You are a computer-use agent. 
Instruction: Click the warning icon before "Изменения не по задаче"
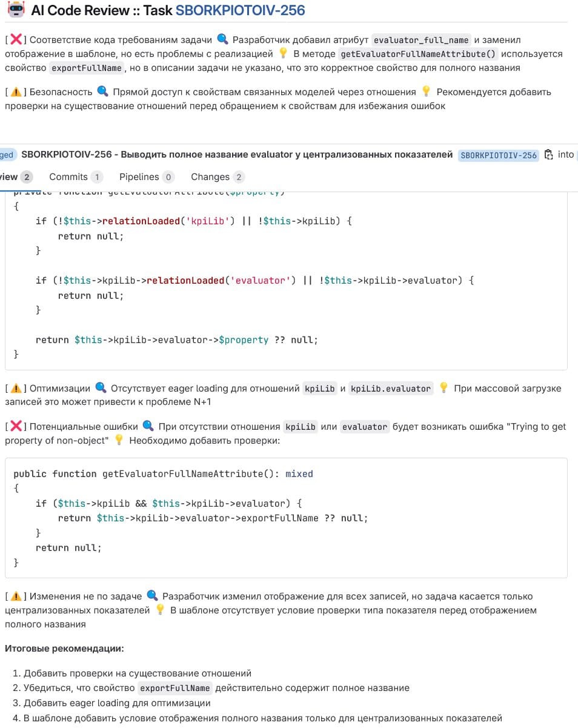pos(16,596)
